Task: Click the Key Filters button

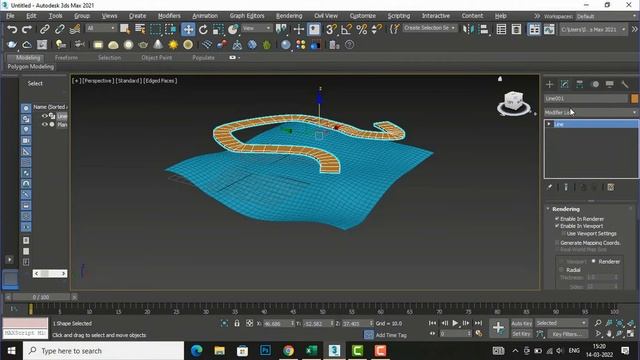Action: point(567,333)
